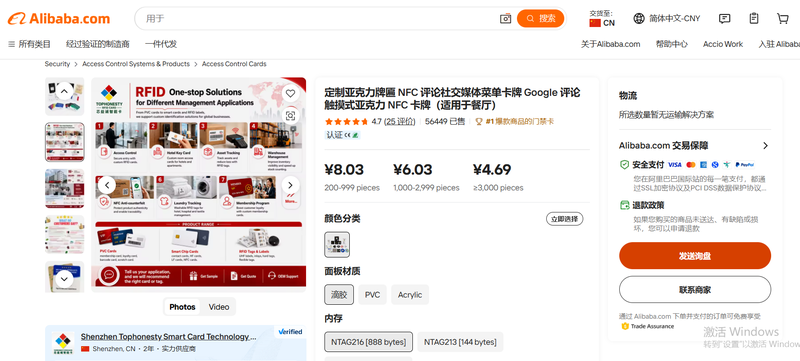This screenshot has height=361, width=800.
Task: Open the 25 评价 reviews link
Action: pos(399,121)
